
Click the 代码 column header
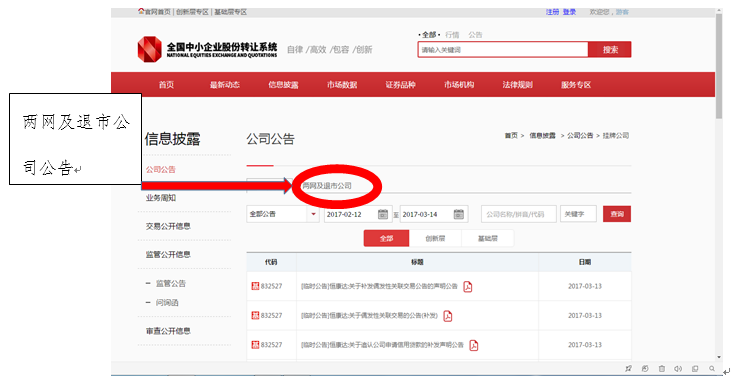click(x=271, y=262)
